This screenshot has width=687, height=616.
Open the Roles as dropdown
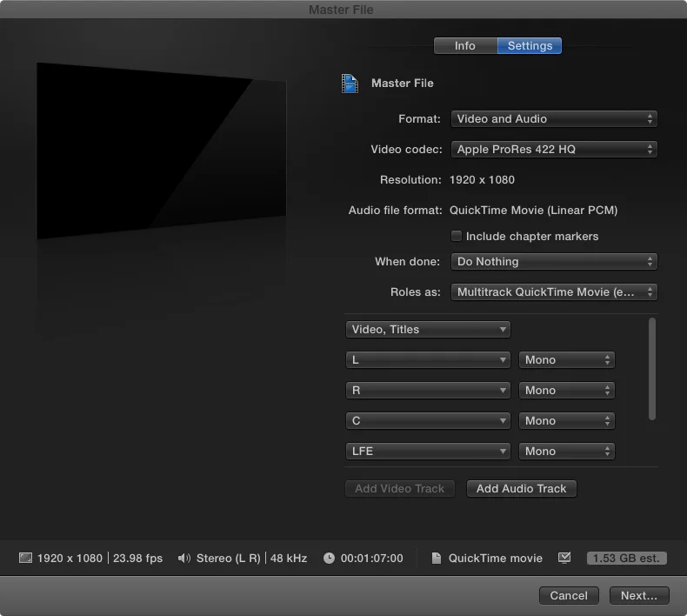click(554, 292)
